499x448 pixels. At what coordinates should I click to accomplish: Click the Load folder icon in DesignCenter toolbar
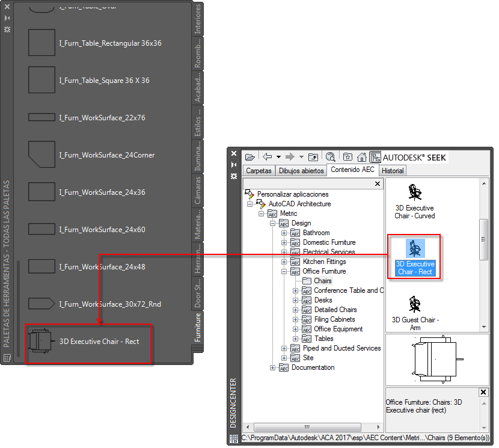[x=250, y=157]
